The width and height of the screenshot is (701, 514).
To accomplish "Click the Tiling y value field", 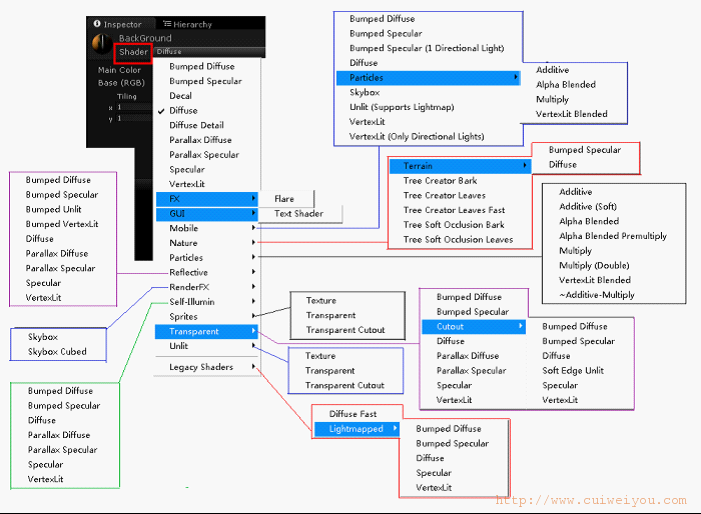I will (x=133, y=118).
